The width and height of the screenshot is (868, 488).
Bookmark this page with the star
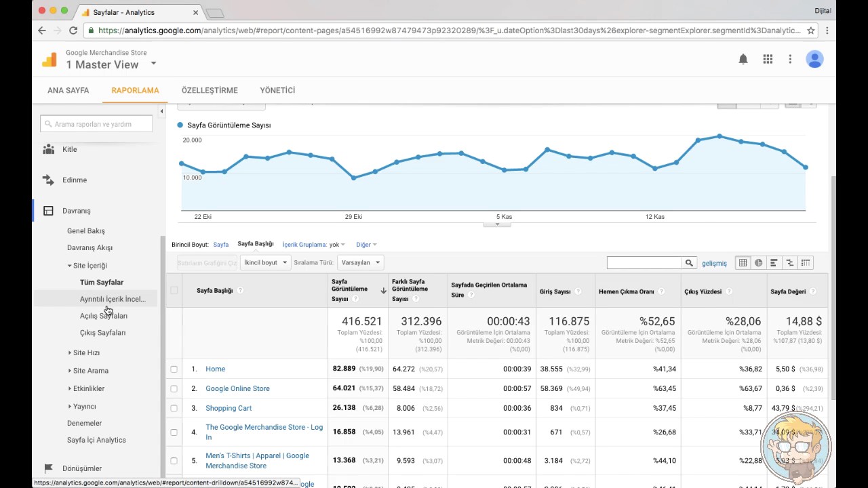pos(810,30)
